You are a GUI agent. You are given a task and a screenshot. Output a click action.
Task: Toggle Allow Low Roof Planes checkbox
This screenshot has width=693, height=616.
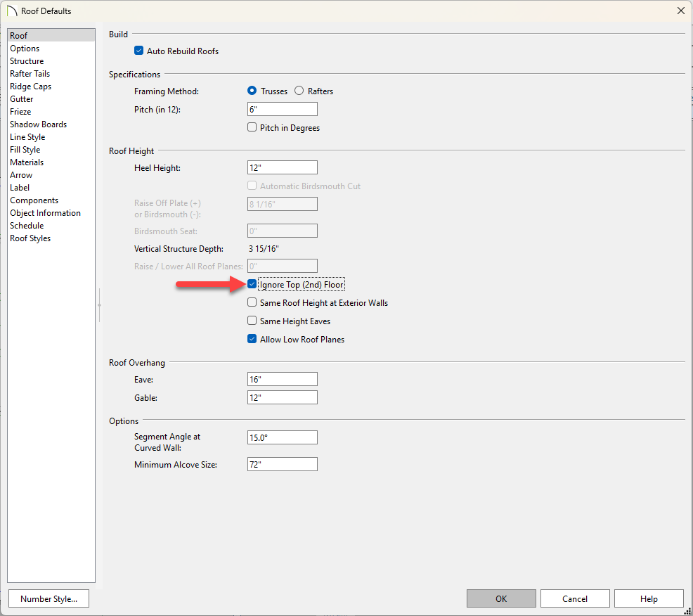pos(252,339)
